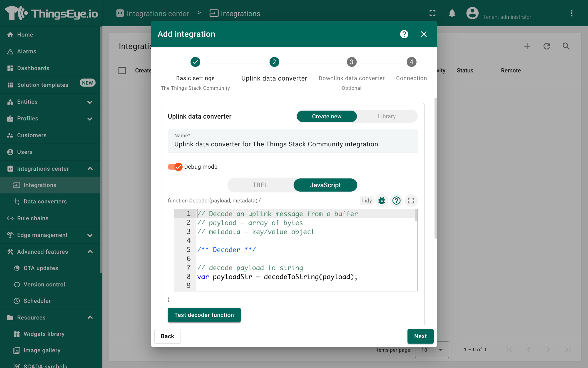588x368 pixels.
Task: Switch to TBEL scripting mode
Action: tap(260, 185)
